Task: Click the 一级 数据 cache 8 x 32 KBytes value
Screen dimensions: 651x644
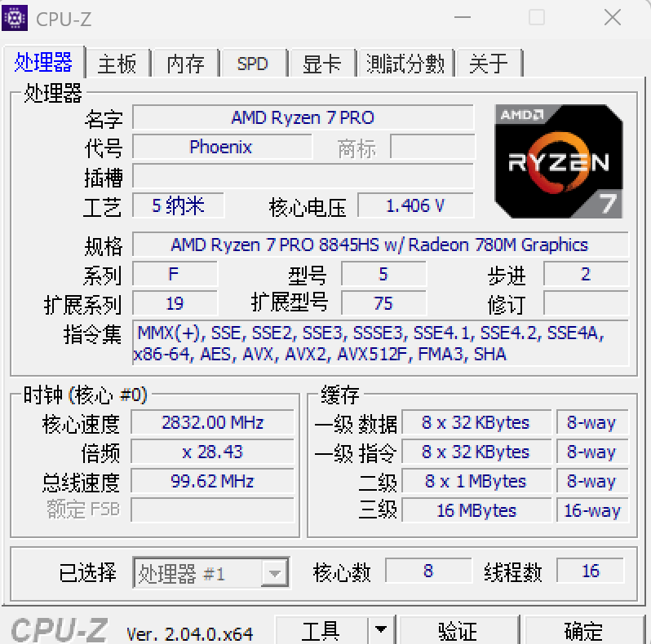Action: 476,422
